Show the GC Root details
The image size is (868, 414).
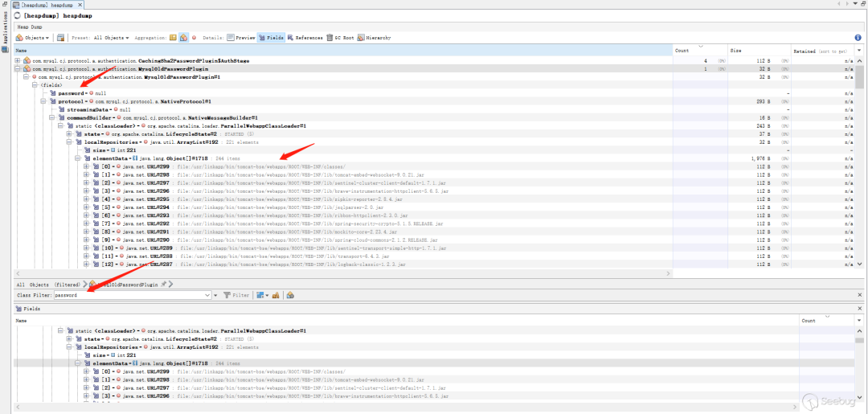(341, 38)
